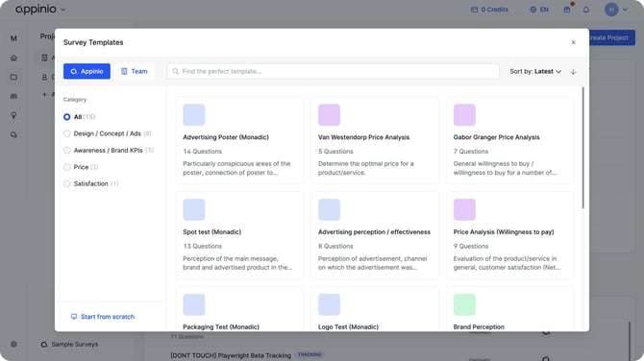Open notifications bell icon
Screen dimensions: 644x361
[x=586, y=10]
